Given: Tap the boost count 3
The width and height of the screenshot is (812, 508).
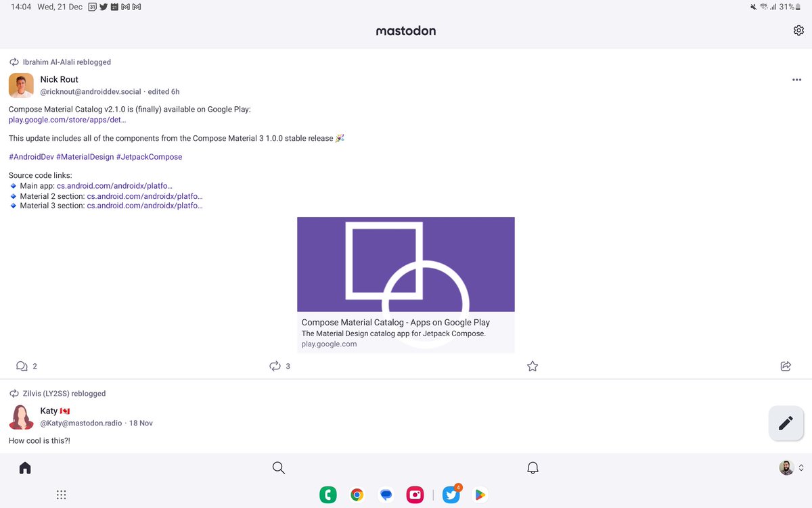Looking at the screenshot, I should 288,366.
